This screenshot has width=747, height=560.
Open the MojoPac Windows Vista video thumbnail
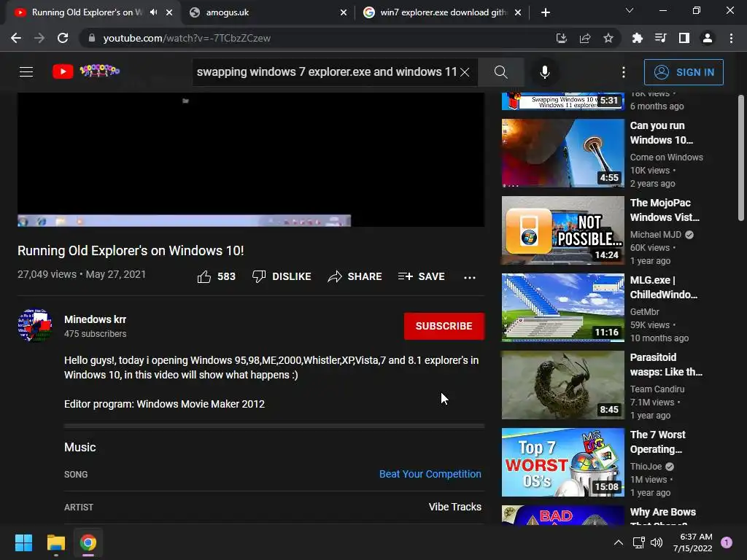click(562, 230)
